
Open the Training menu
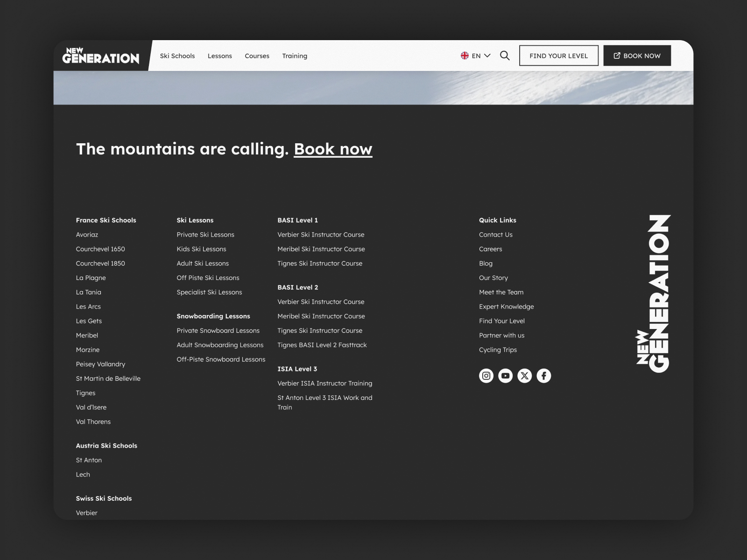tap(295, 56)
